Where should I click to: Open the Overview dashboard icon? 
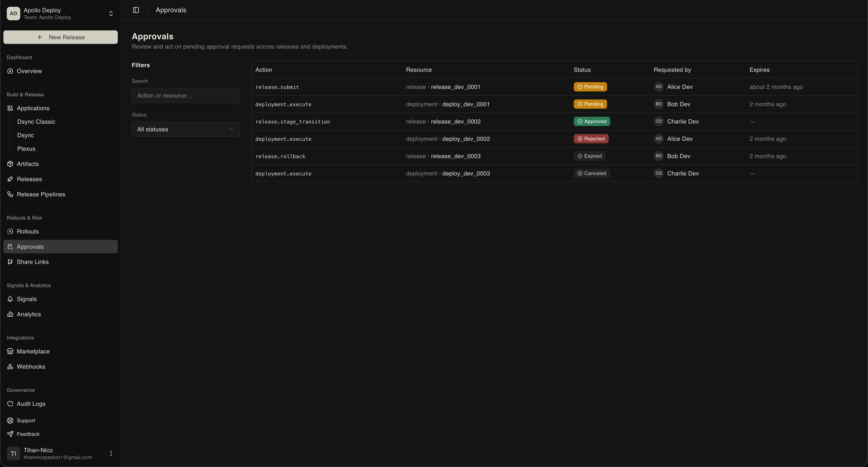point(10,71)
